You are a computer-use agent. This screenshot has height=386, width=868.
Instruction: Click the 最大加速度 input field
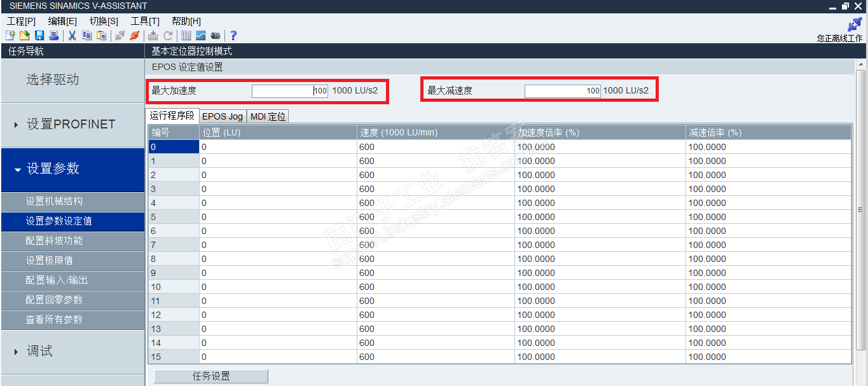pyautogui.click(x=290, y=91)
